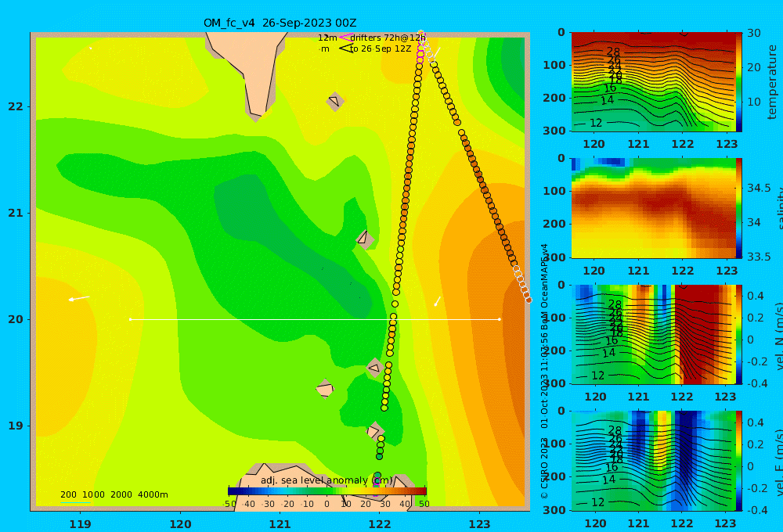Click the 'vel. E (m/s)' axis label
The image size is (783, 532).
click(x=778, y=462)
